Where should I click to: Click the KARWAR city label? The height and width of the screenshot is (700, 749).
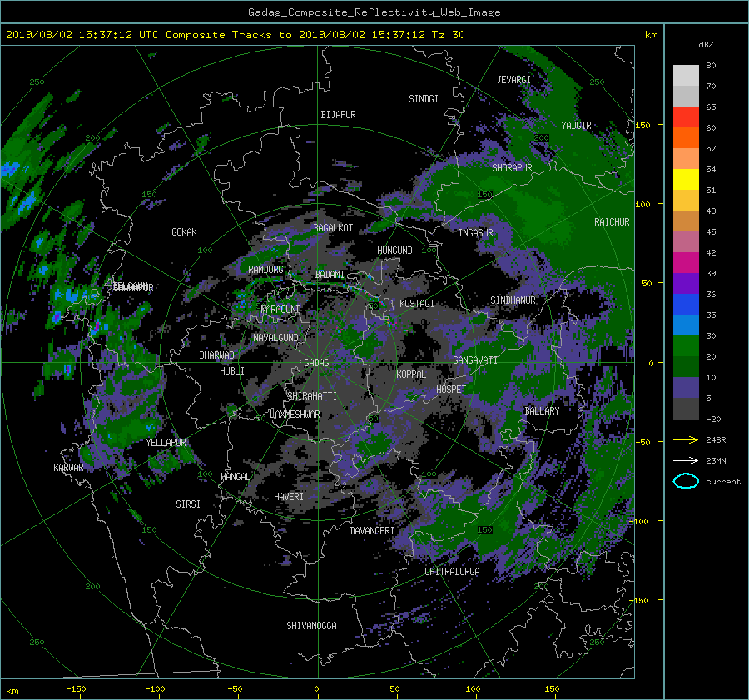pos(68,467)
